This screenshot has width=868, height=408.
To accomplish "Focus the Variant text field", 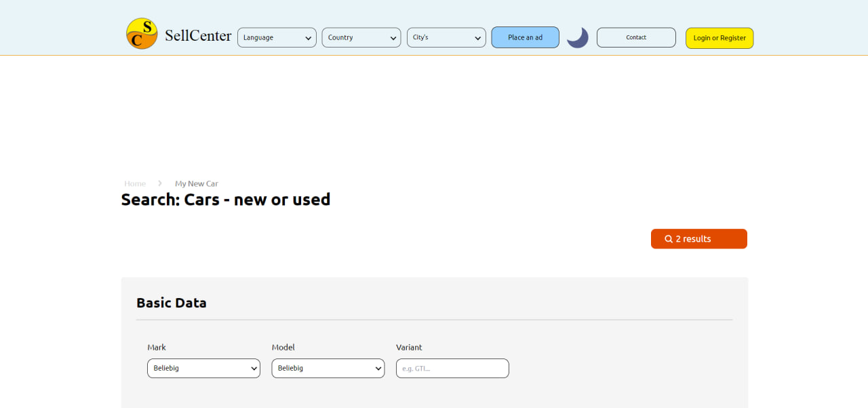I will tap(452, 368).
